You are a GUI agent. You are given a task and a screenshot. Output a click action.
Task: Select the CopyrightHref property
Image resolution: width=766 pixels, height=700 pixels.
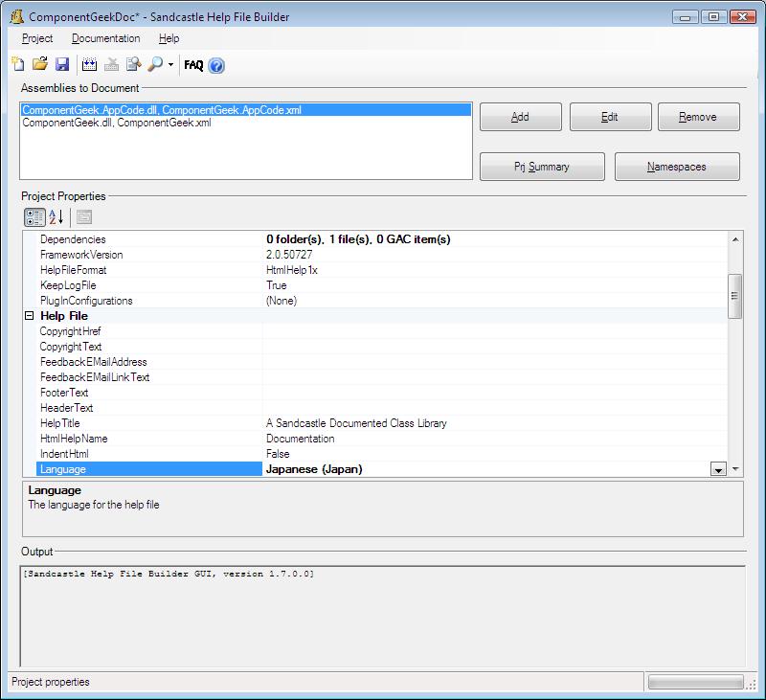pos(70,331)
